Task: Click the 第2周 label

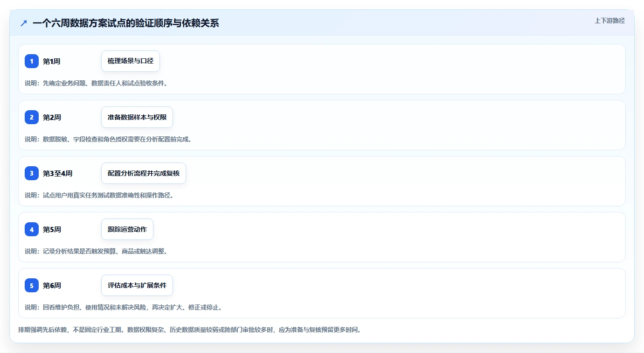Action: pos(52,117)
